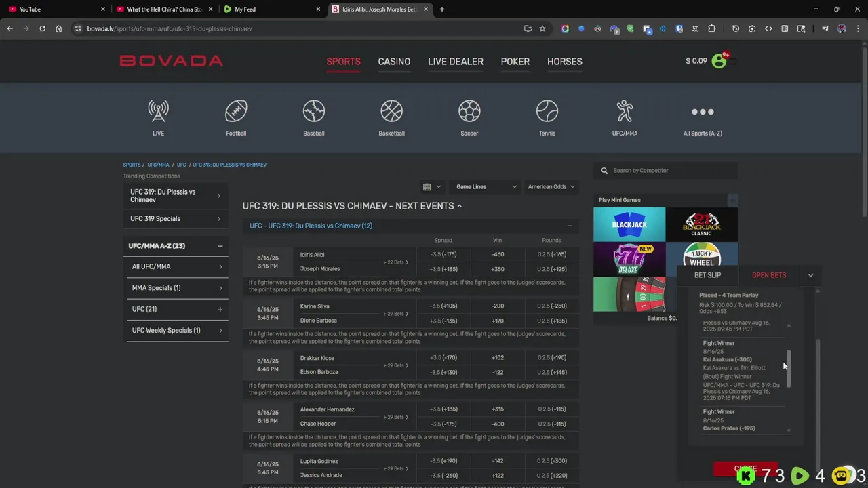Click the Search by Competitor field

point(665,171)
